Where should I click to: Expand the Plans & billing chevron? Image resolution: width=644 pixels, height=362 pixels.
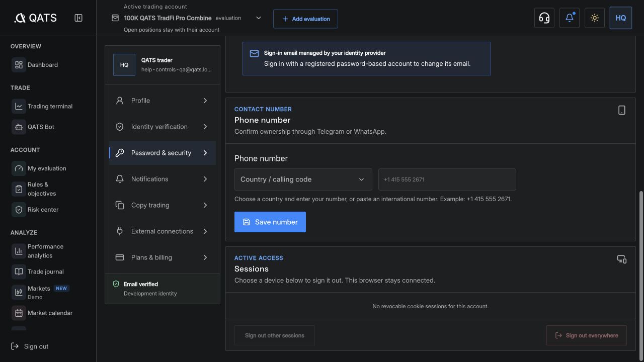tap(205, 257)
